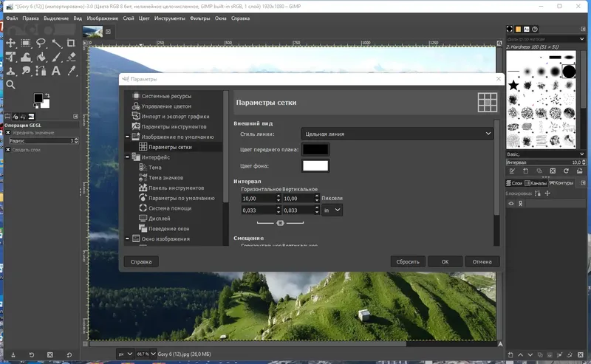Pick the Color Picker eyedropper tool
The width and height of the screenshot is (591, 364).
click(x=71, y=71)
